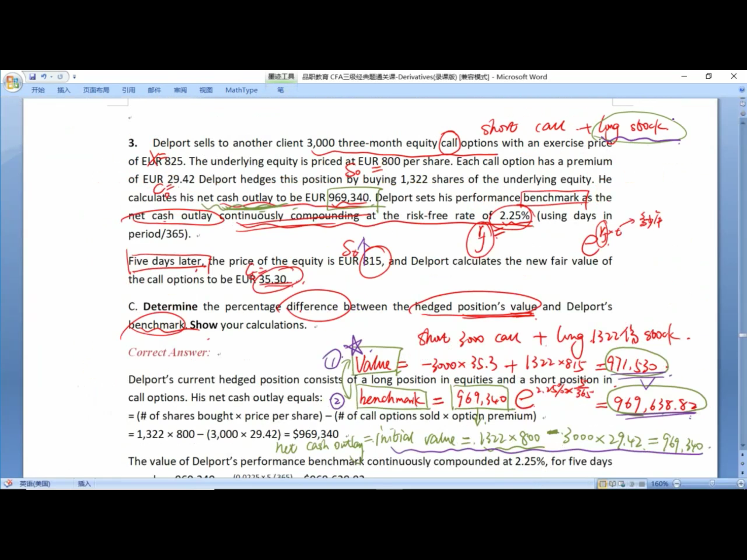The image size is (747, 560).
Task: Click the bold word 'Determine'
Action: [170, 306]
